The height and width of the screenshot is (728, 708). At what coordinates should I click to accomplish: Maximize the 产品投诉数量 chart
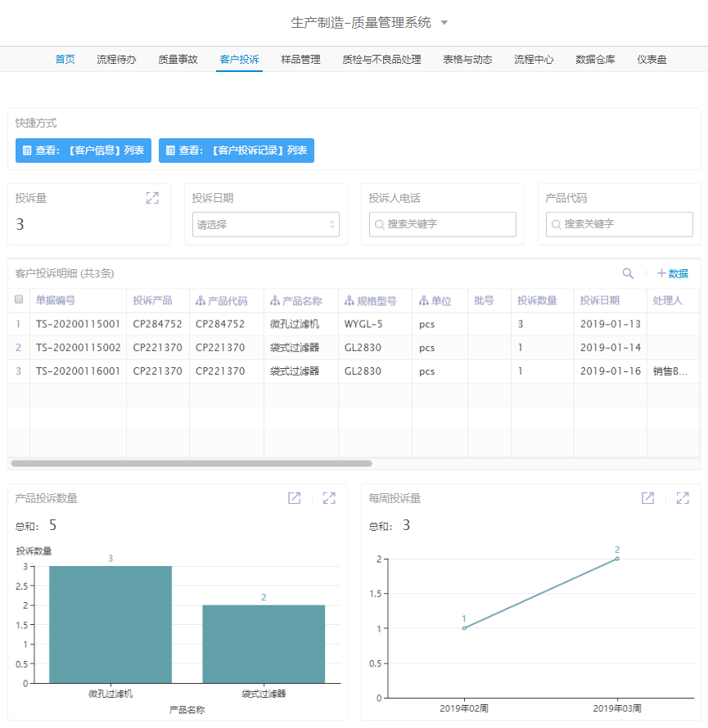(329, 498)
